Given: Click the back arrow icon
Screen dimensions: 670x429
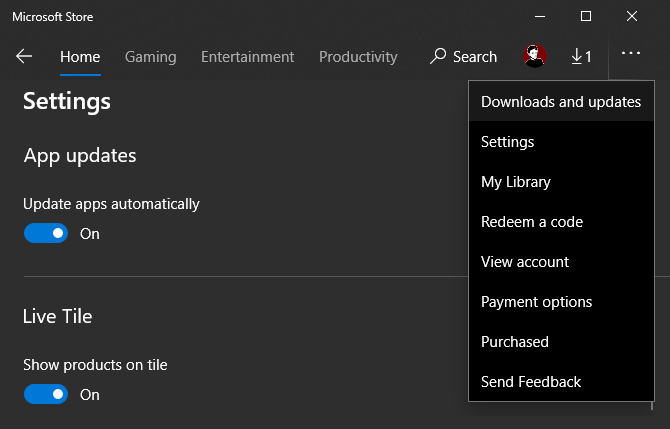Looking at the screenshot, I should pos(24,57).
